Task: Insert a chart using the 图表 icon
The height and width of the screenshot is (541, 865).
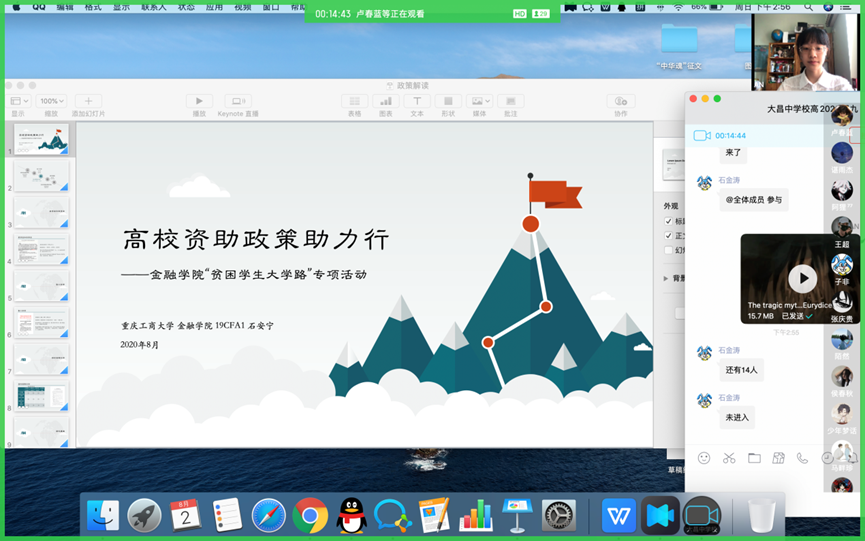Action: 386,101
